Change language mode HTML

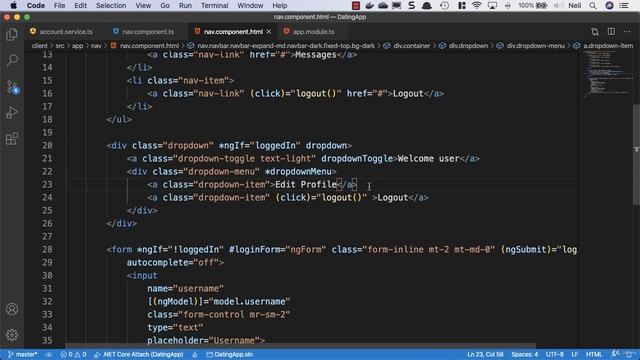click(x=594, y=354)
